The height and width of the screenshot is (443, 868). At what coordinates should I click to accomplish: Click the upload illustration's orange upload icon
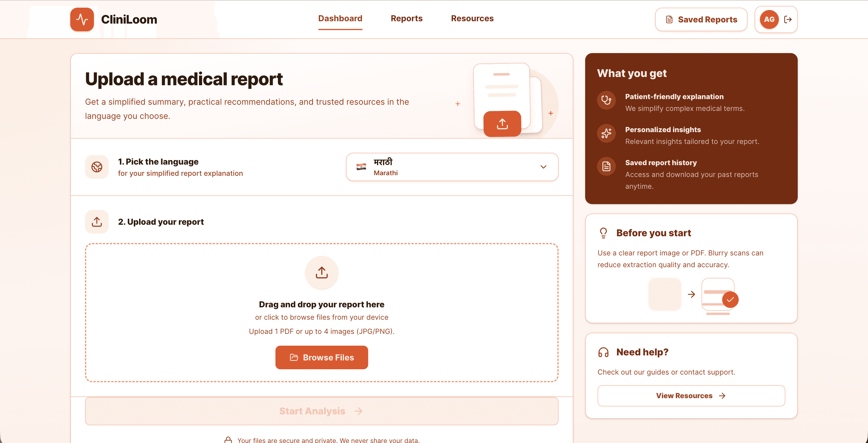502,124
